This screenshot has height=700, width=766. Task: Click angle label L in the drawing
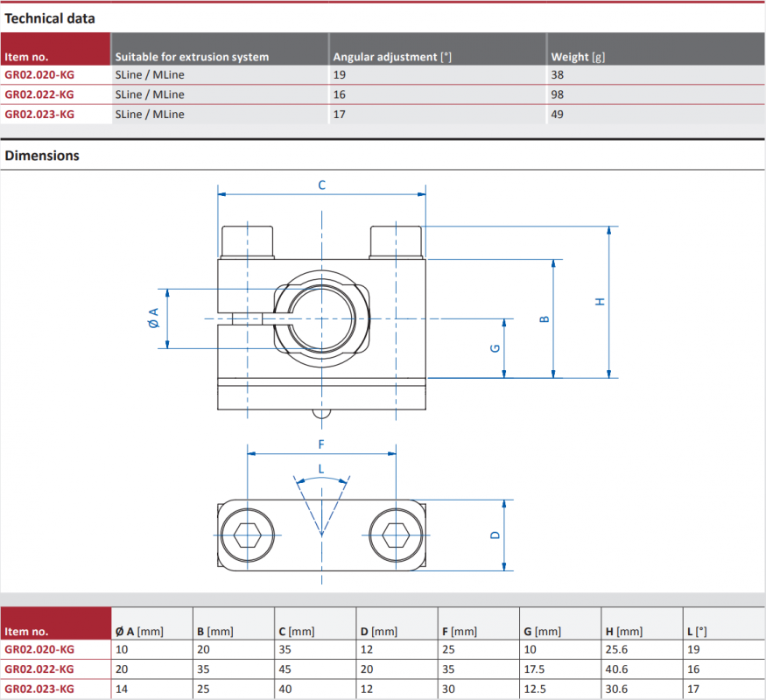click(x=321, y=469)
